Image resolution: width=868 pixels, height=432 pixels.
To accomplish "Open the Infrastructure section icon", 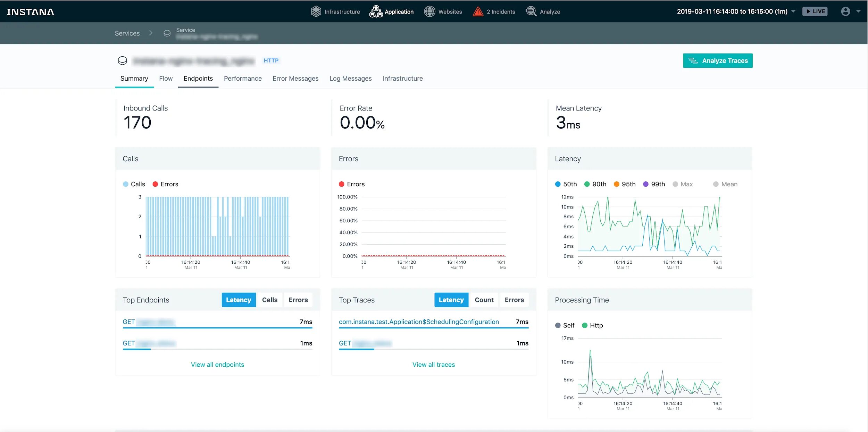I will (x=316, y=11).
